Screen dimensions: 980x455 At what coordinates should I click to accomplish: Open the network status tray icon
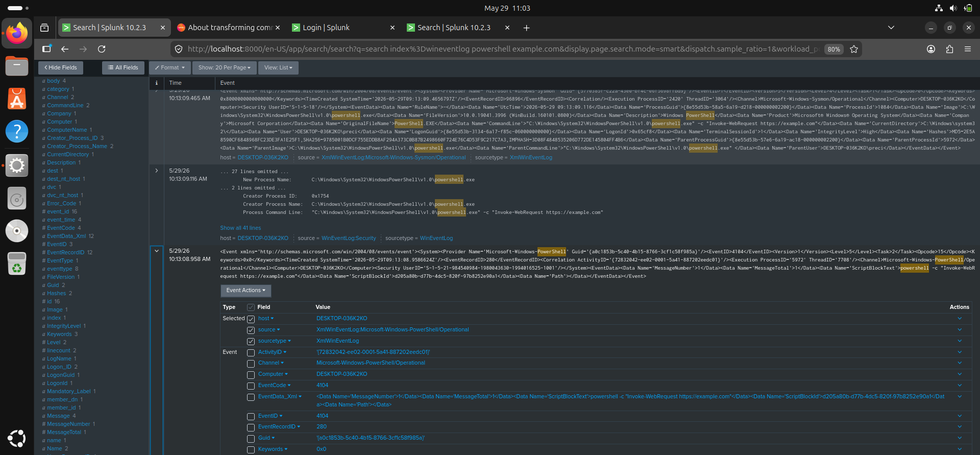coord(938,8)
